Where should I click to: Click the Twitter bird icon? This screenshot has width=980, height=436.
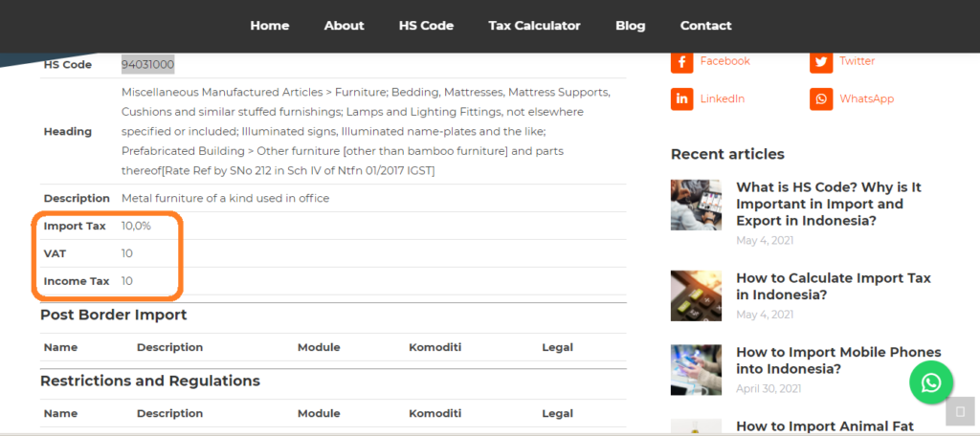pos(821,62)
